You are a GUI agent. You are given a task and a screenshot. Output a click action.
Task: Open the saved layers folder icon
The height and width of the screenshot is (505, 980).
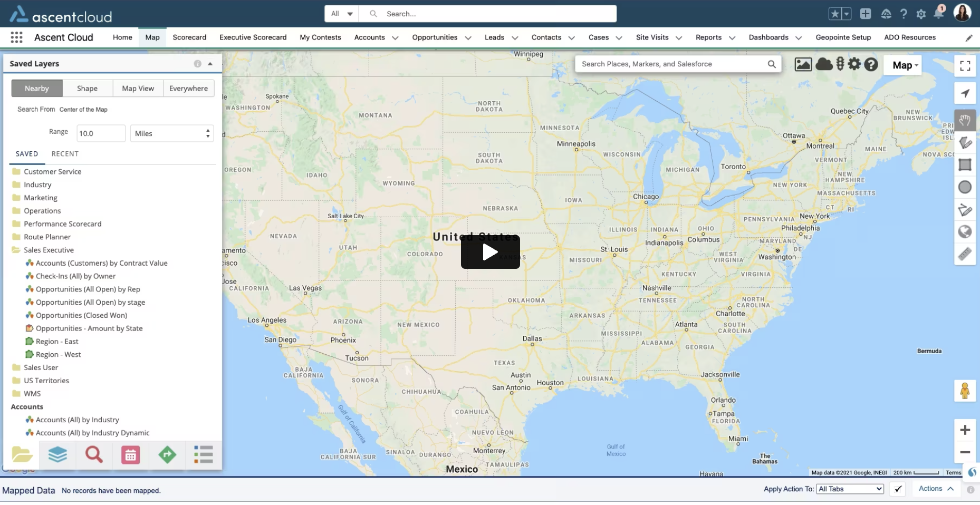pyautogui.click(x=22, y=454)
